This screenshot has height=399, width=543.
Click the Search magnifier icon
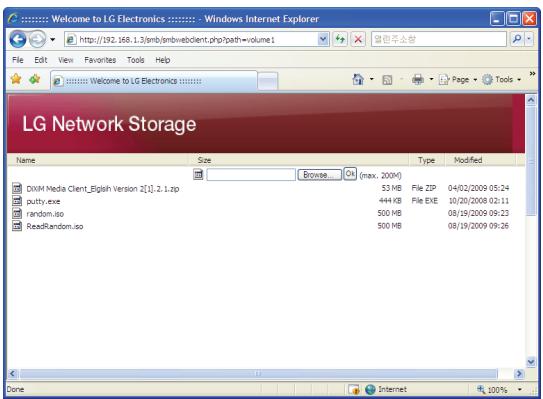pyautogui.click(x=517, y=39)
